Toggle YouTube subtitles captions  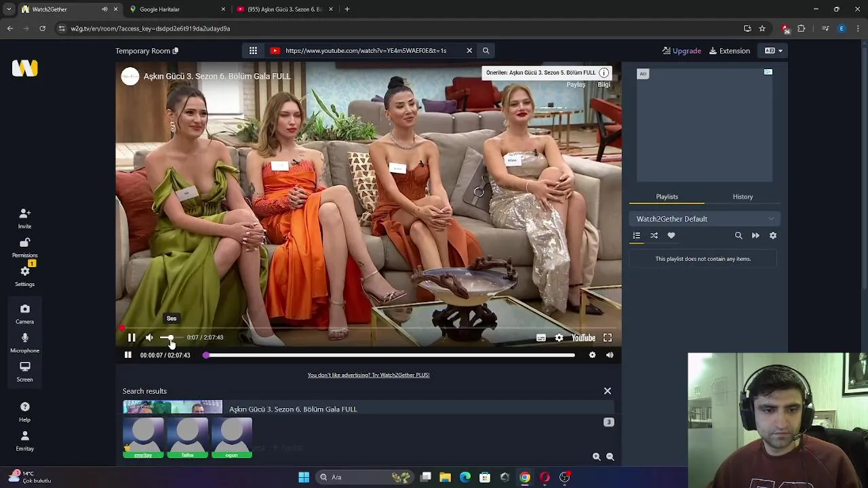pos(541,338)
